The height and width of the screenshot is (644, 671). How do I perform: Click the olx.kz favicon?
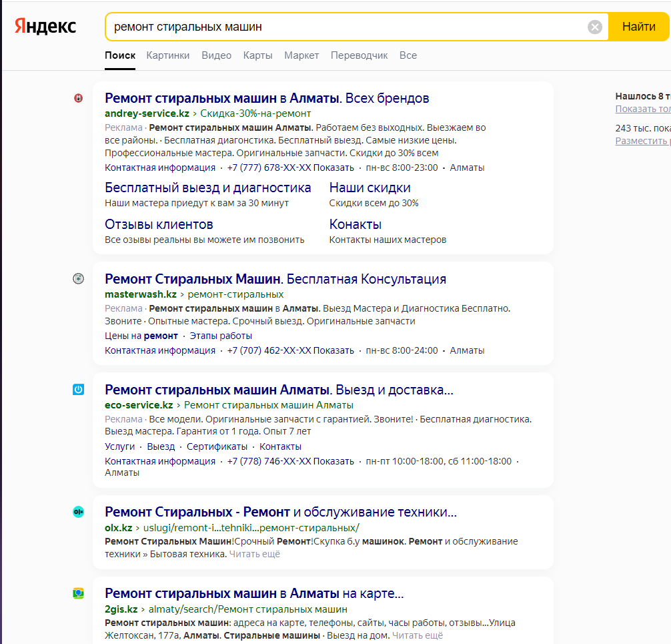78,512
